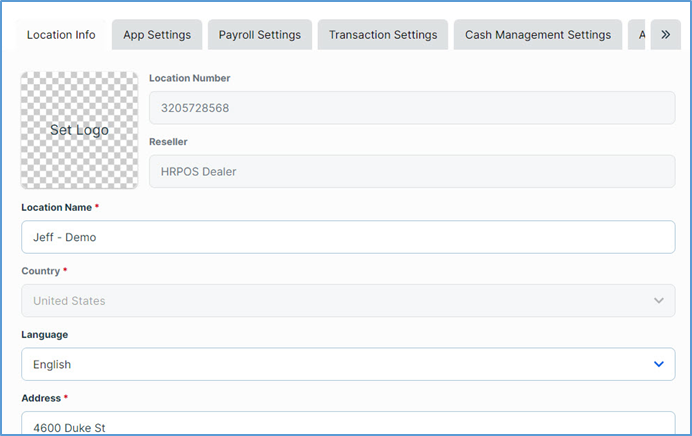Open the App Settings tab
Viewport: 692px width, 436px height.
coord(157,35)
